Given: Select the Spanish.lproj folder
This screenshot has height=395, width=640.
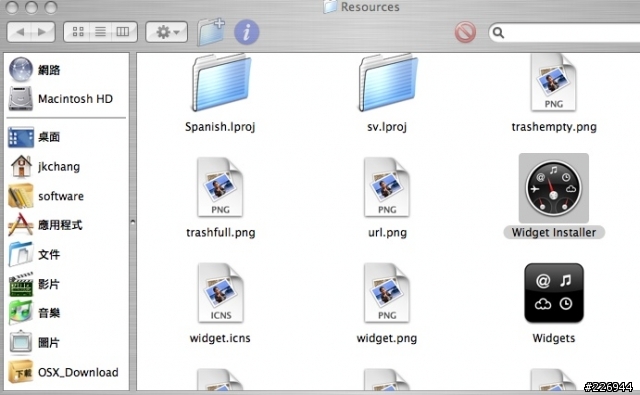Looking at the screenshot, I should pos(221,83).
